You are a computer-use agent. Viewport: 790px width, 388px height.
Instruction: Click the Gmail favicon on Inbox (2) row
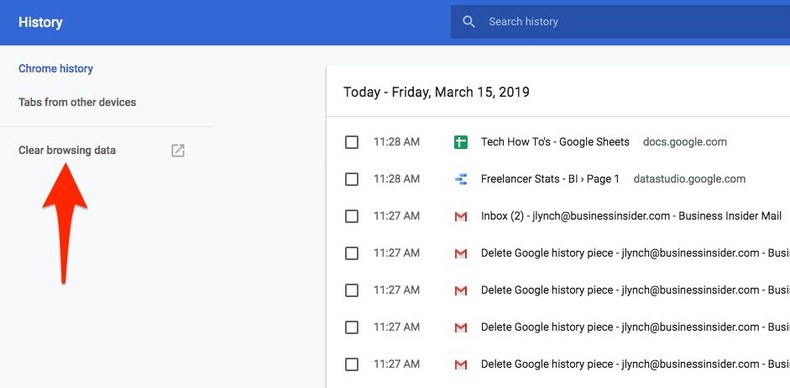[x=460, y=217]
